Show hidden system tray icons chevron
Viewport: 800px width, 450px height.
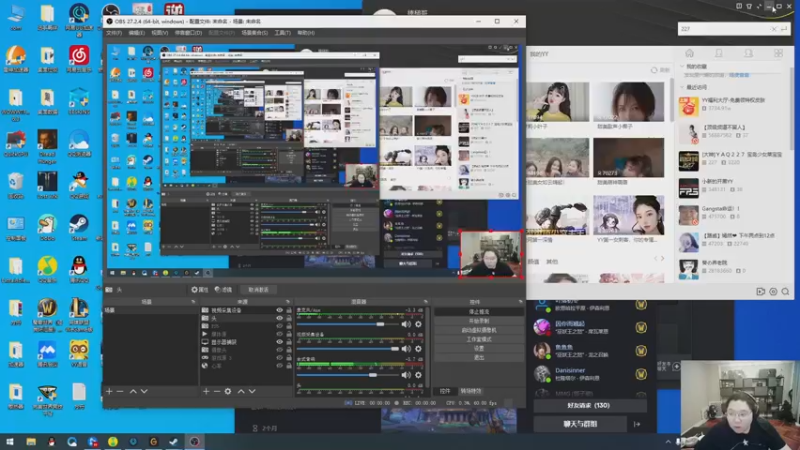click(668, 442)
